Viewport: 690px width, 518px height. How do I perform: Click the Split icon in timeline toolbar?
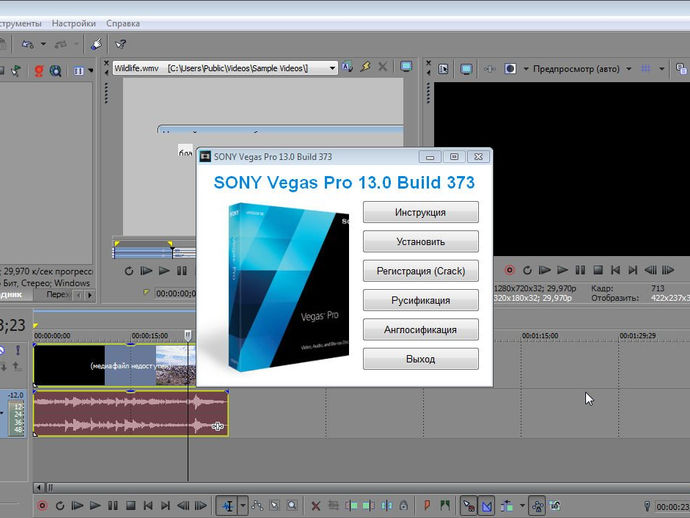click(386, 506)
